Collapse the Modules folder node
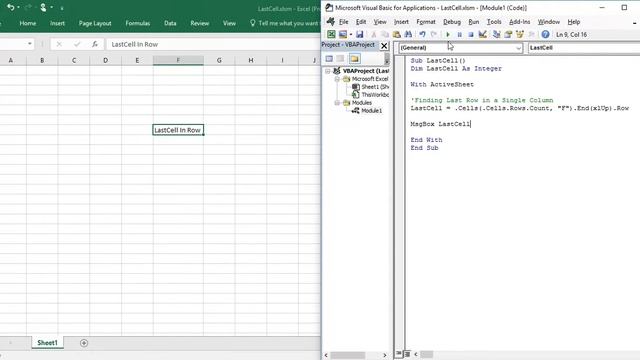The image size is (640, 360). [337, 103]
